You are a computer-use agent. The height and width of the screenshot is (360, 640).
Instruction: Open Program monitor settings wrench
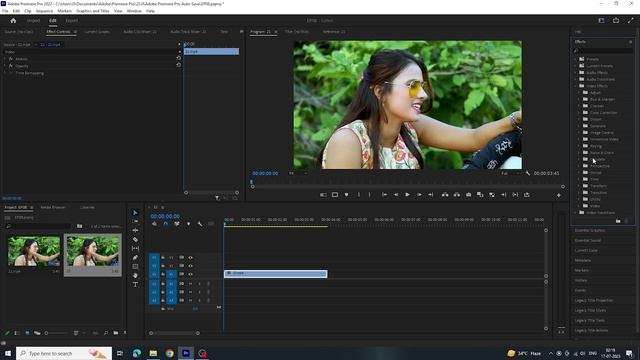click(x=528, y=173)
